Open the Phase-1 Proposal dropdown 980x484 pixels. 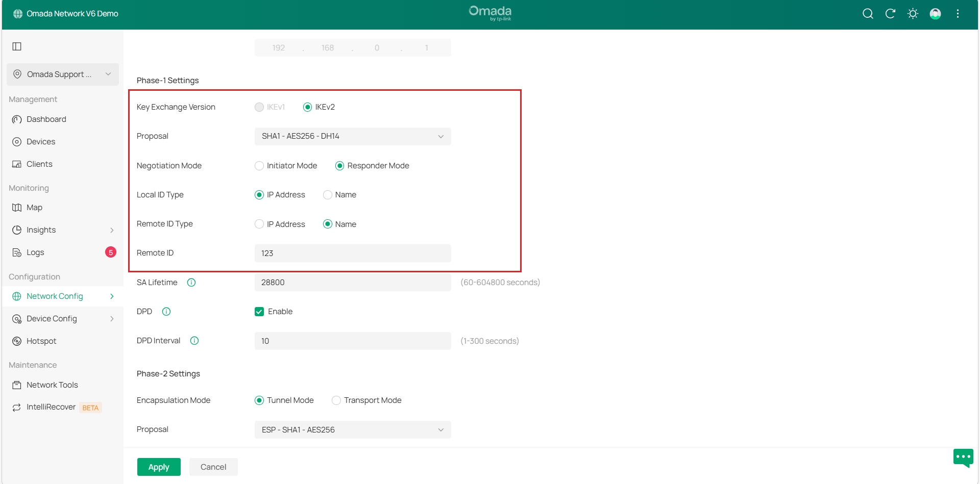pos(353,136)
